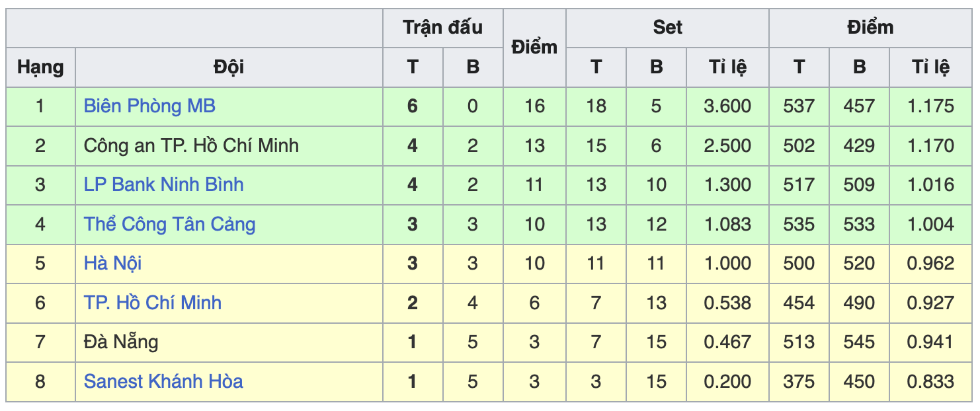Image resolution: width=980 pixels, height=411 pixels.
Task: Select the Trận đấu header cell
Action: (442, 28)
